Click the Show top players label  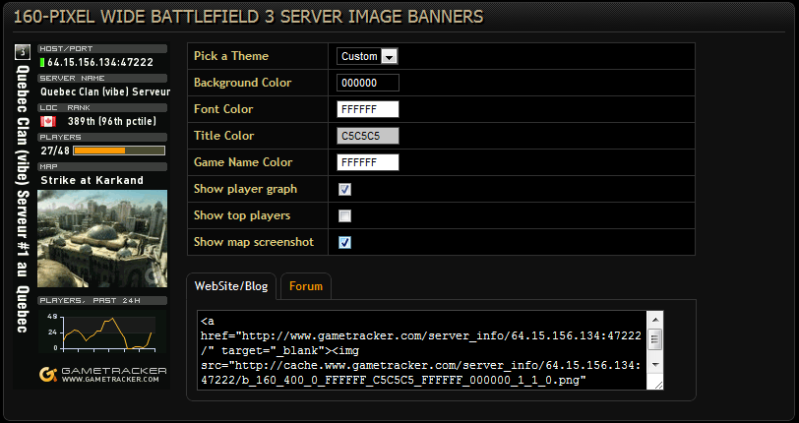(242, 216)
